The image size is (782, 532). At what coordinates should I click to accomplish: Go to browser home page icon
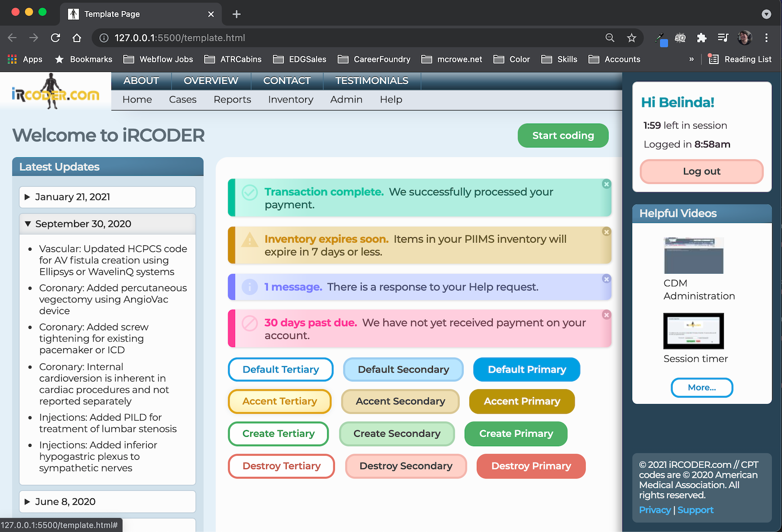click(x=77, y=38)
